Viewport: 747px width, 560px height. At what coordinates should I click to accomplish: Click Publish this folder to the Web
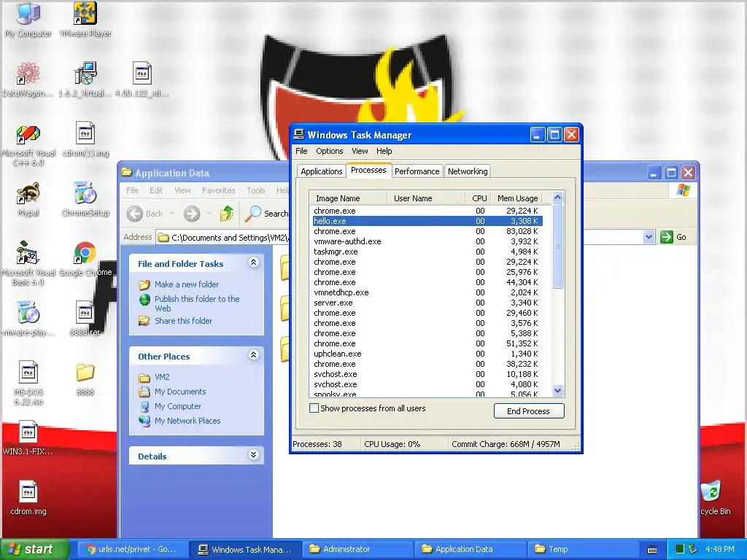(197, 303)
